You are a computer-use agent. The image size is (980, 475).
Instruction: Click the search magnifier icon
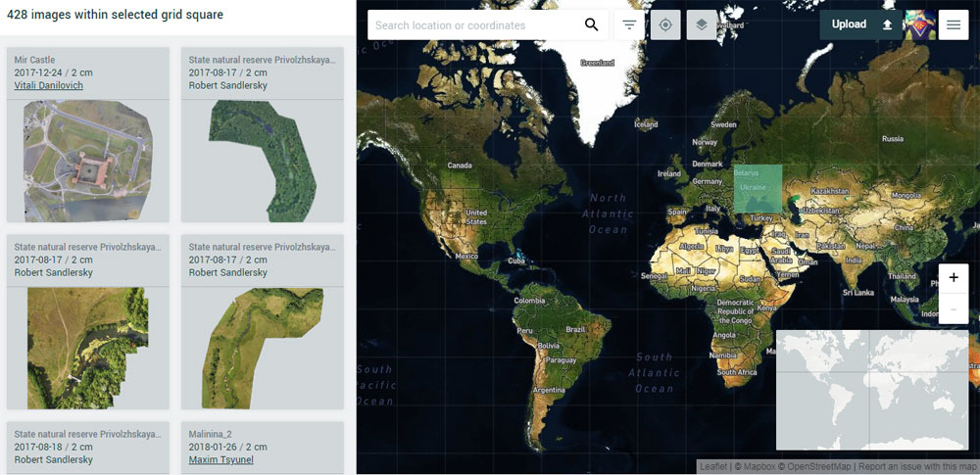coord(591,25)
